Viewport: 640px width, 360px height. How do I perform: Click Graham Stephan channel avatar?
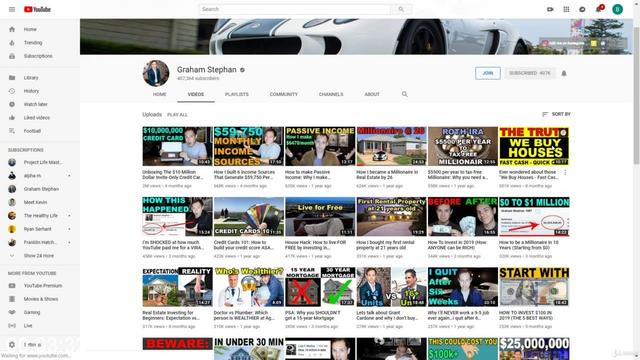click(156, 73)
